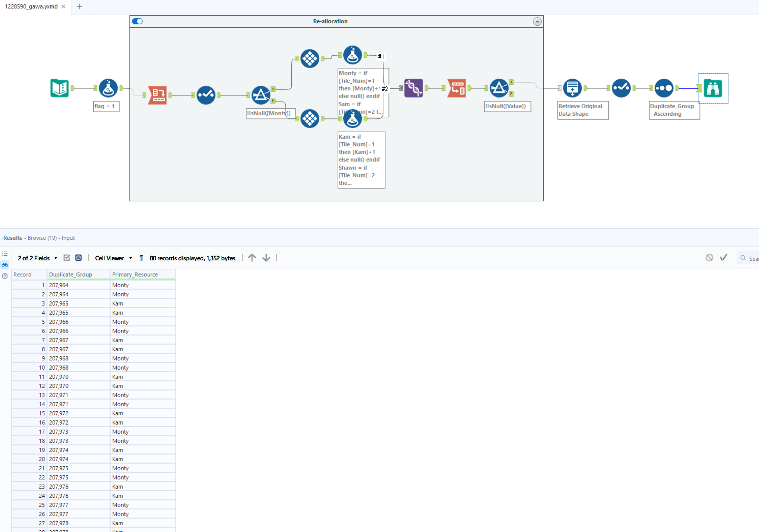Check the select all fields checkbox icon
This screenshot has width=759, height=532.
point(67,258)
